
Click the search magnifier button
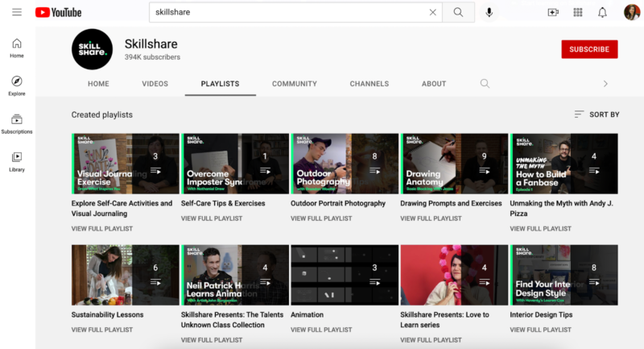coord(458,12)
